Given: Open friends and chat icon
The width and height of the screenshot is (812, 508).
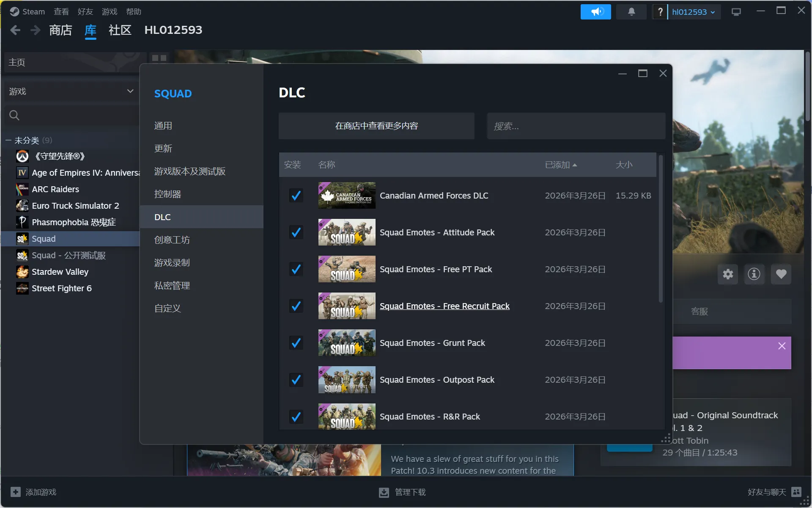Looking at the screenshot, I should pos(796,492).
